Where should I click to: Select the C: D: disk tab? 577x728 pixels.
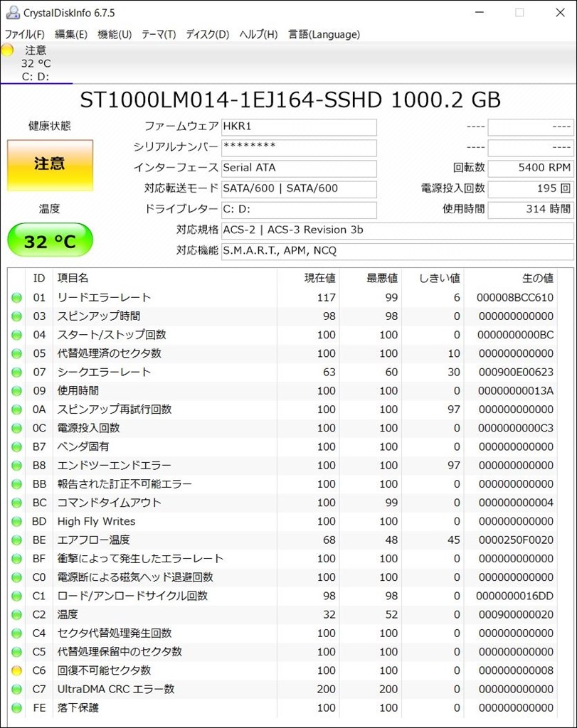pyautogui.click(x=36, y=63)
